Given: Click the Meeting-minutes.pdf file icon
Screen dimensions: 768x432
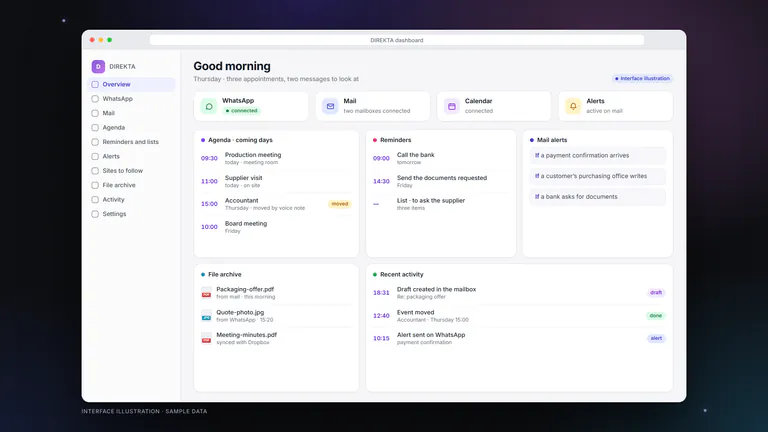Looking at the screenshot, I should (206, 338).
